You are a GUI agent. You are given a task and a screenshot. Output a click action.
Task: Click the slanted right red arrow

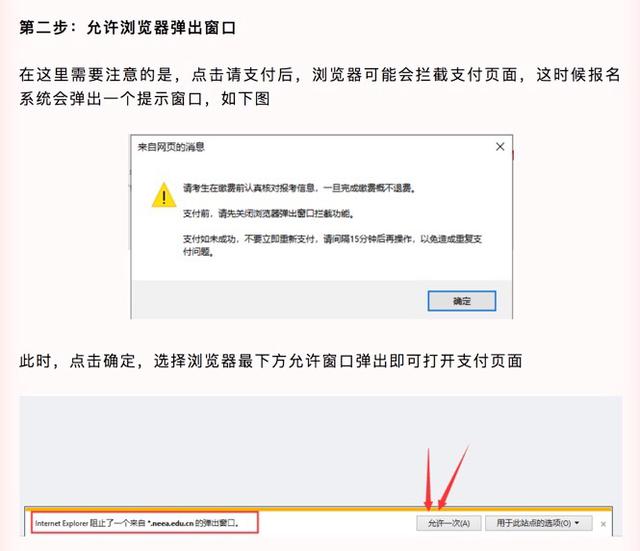453,477
